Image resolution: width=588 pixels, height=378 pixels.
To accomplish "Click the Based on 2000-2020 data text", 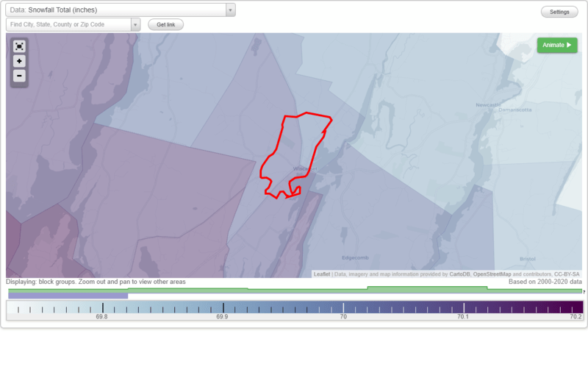I will [545, 282].
